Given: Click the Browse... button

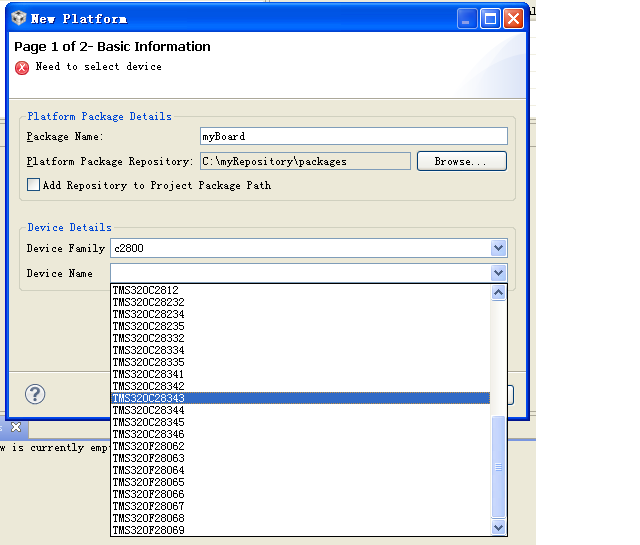Looking at the screenshot, I should point(462,161).
